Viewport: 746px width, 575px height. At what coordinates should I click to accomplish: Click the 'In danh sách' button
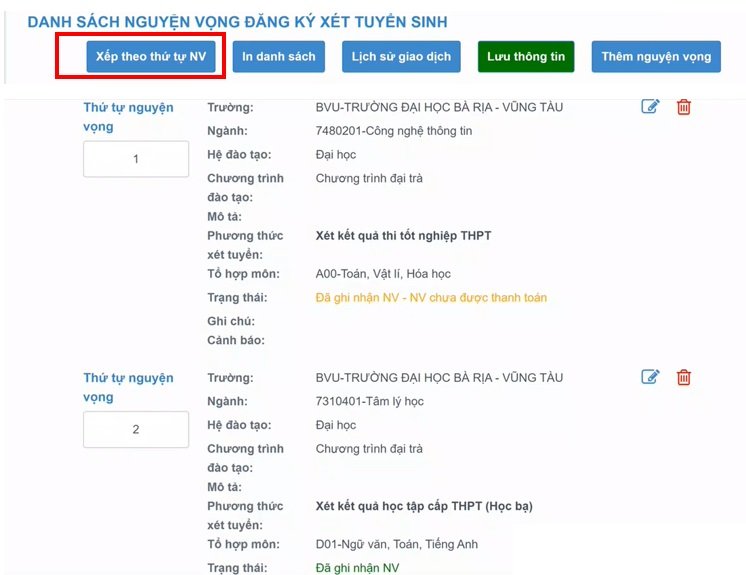pos(277,56)
